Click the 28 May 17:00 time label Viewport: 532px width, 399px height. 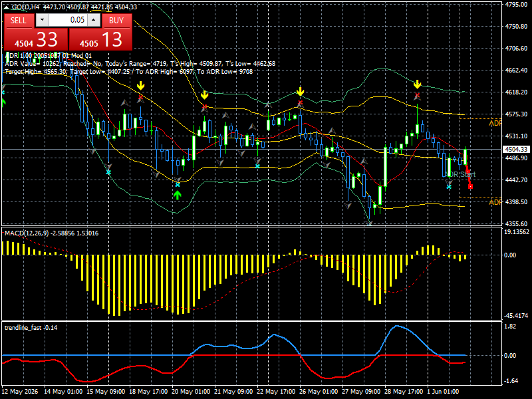click(404, 392)
